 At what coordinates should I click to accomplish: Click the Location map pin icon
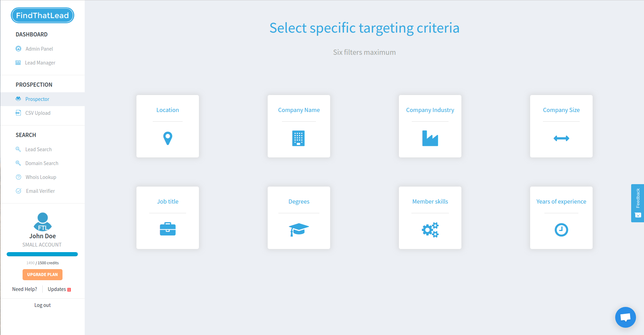[168, 138]
